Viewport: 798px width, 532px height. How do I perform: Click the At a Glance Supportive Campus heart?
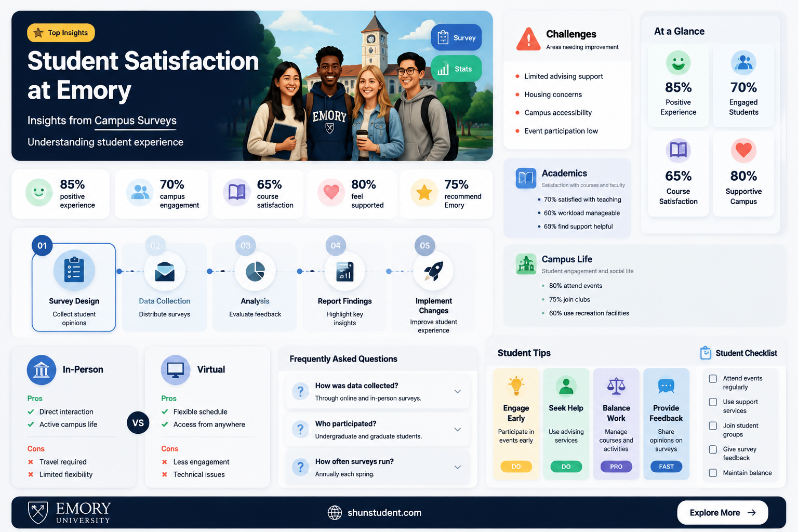[743, 151]
